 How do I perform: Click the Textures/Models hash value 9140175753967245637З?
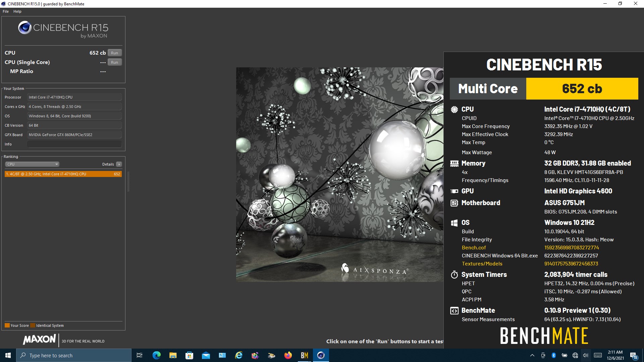coord(571,264)
